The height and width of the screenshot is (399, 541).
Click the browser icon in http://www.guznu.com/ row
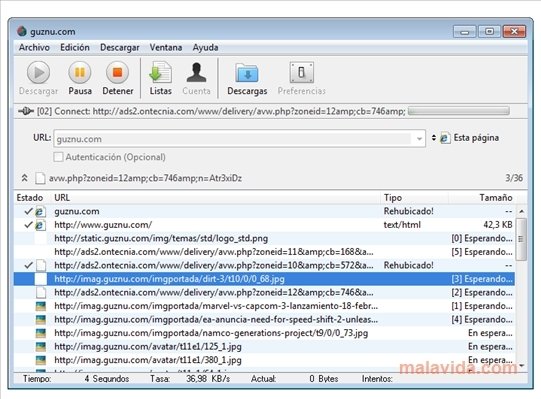(40, 225)
